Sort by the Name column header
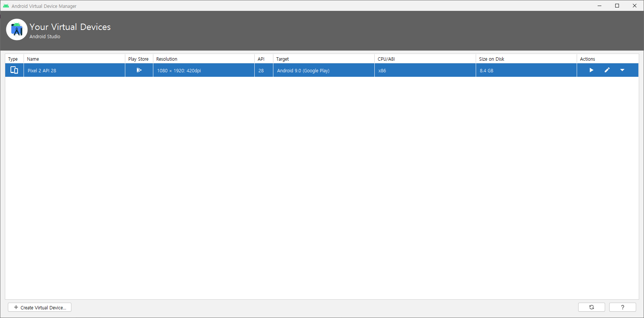The image size is (644, 318). coord(74,59)
